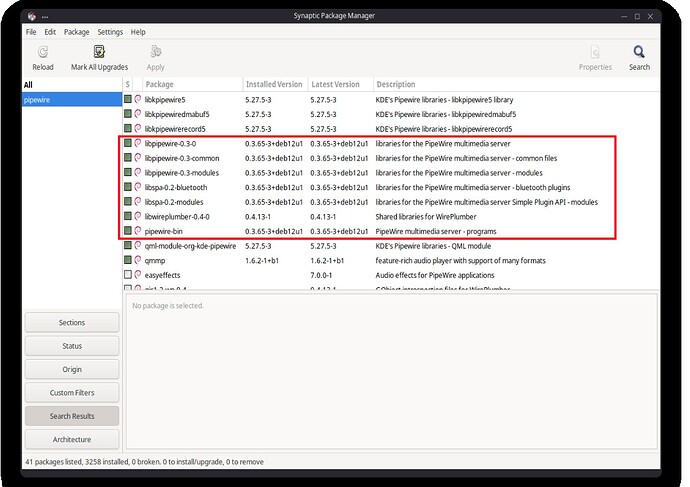Sort by the S status column header
The image size is (690, 487).
tap(128, 84)
